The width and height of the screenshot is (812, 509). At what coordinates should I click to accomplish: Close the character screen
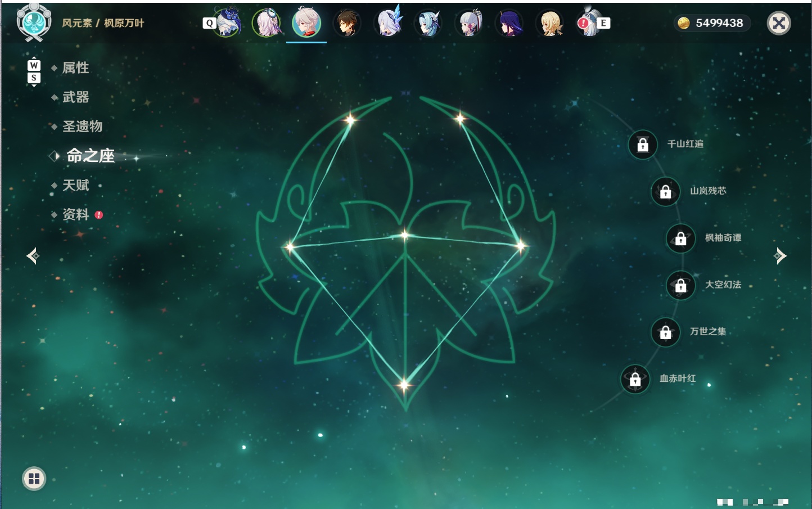(779, 23)
